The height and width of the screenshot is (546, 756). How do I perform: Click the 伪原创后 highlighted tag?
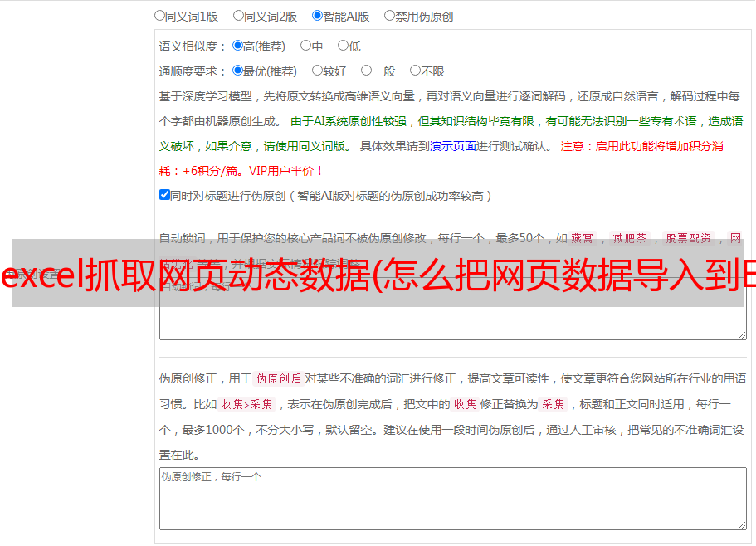point(279,378)
